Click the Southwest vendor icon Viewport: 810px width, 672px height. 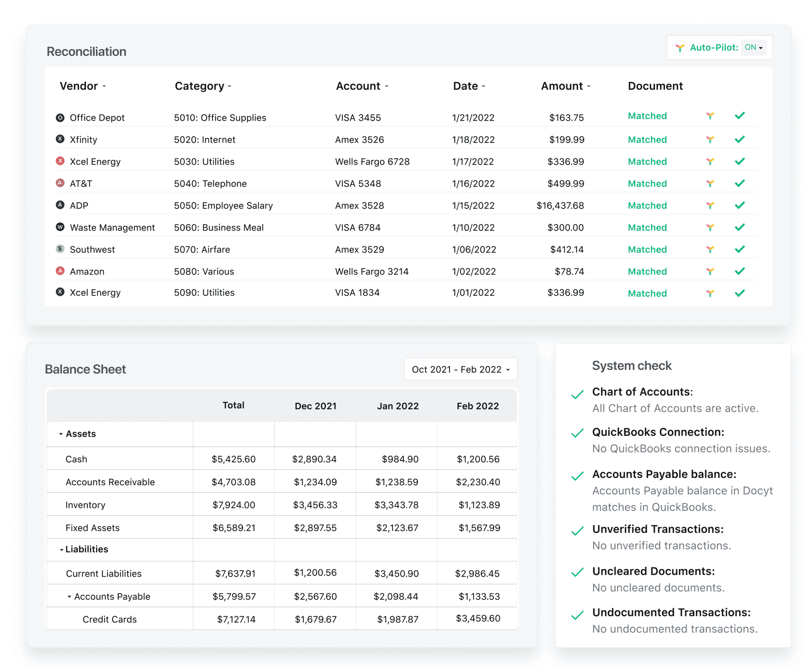[60, 248]
